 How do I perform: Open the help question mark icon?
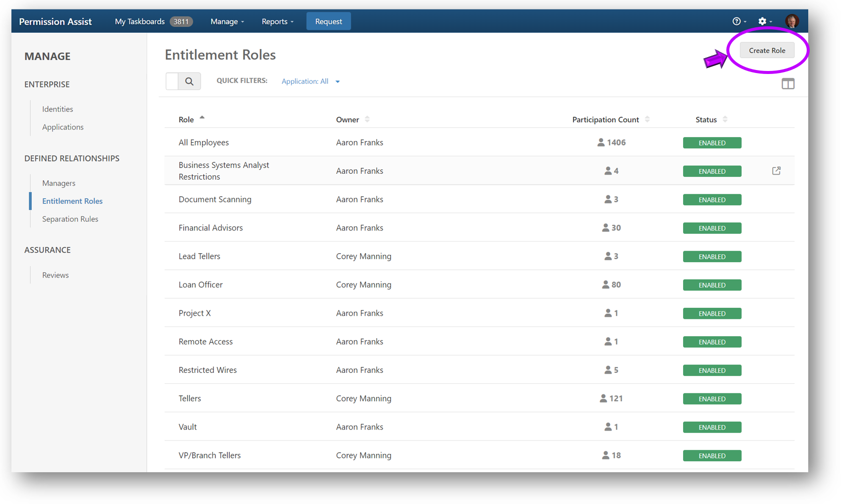[x=737, y=21]
